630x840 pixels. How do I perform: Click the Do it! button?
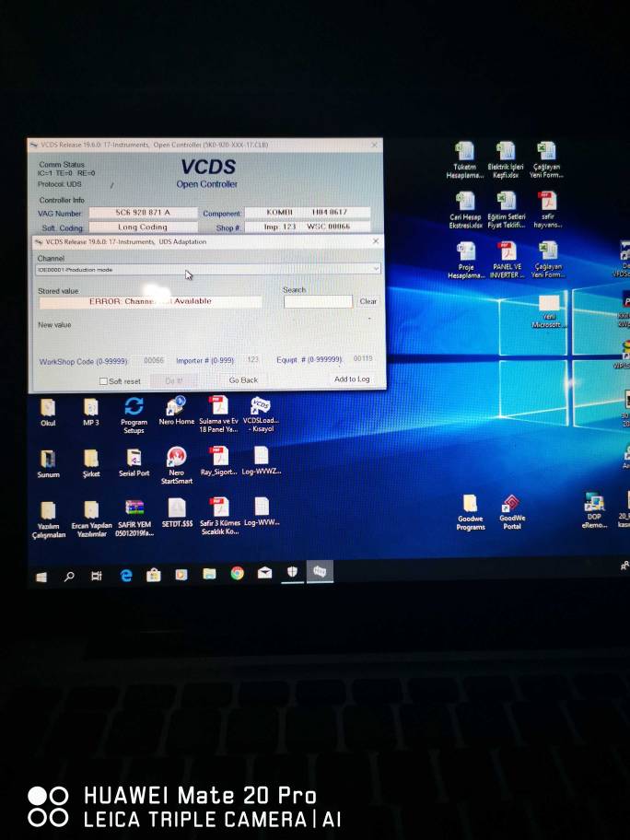click(x=173, y=381)
